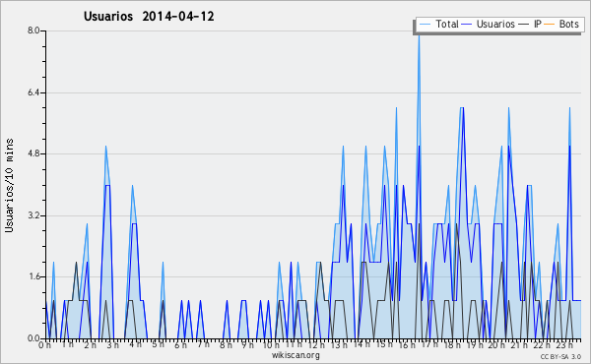Click the '6 h' x-axis label
The width and height of the screenshot is (591, 364).
[x=180, y=345]
